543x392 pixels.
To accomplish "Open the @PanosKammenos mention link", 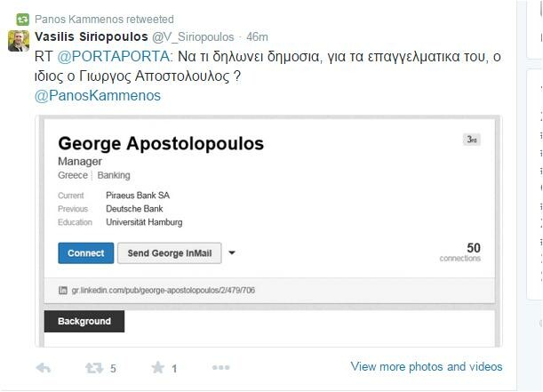I will click(98, 96).
